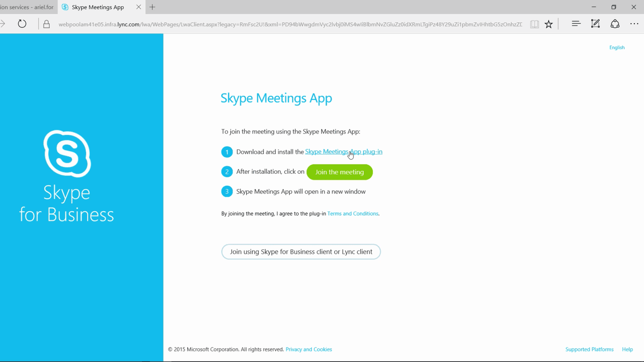The height and width of the screenshot is (362, 644).
Task: Change the English language selector
Action: pos(617,47)
